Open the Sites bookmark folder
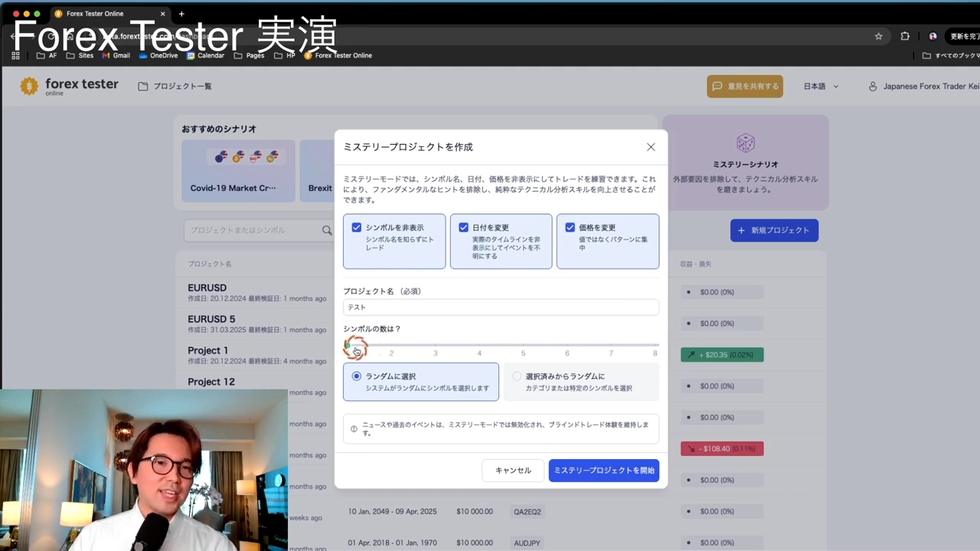Viewport: 980px width, 551px height. tap(80, 56)
